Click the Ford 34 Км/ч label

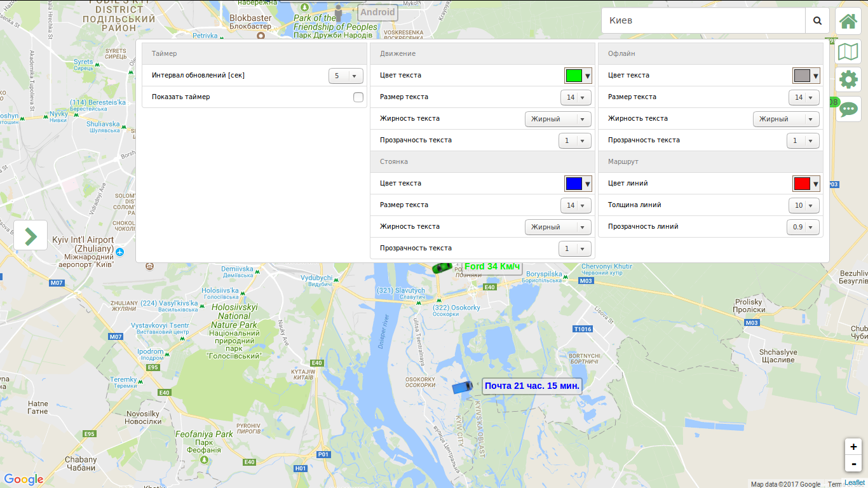coord(492,266)
